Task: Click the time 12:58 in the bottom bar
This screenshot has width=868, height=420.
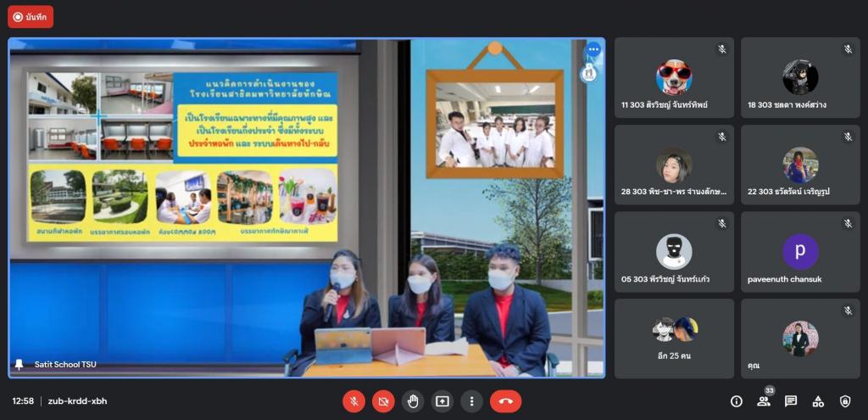Action: click(23, 401)
